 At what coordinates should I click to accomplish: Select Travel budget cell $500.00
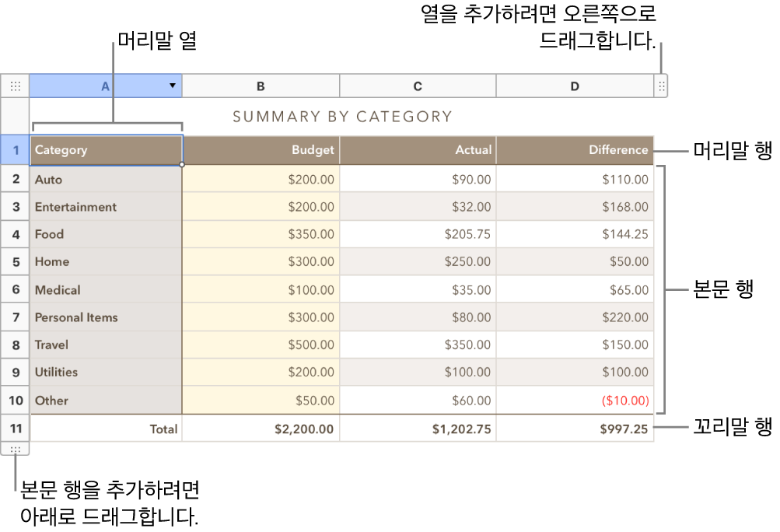(x=261, y=345)
